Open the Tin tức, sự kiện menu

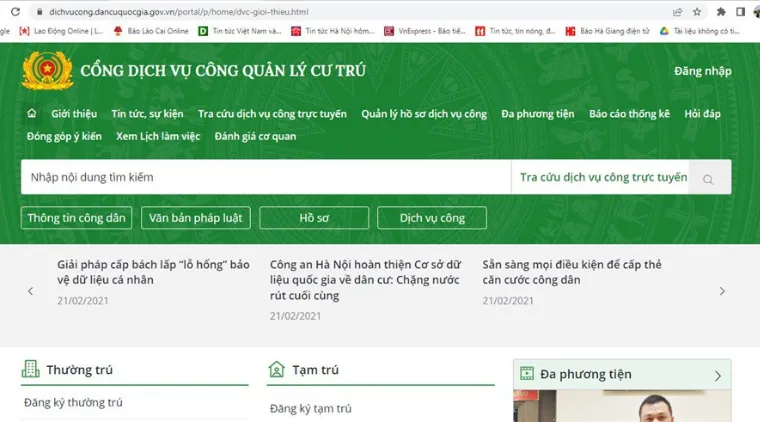(x=147, y=114)
